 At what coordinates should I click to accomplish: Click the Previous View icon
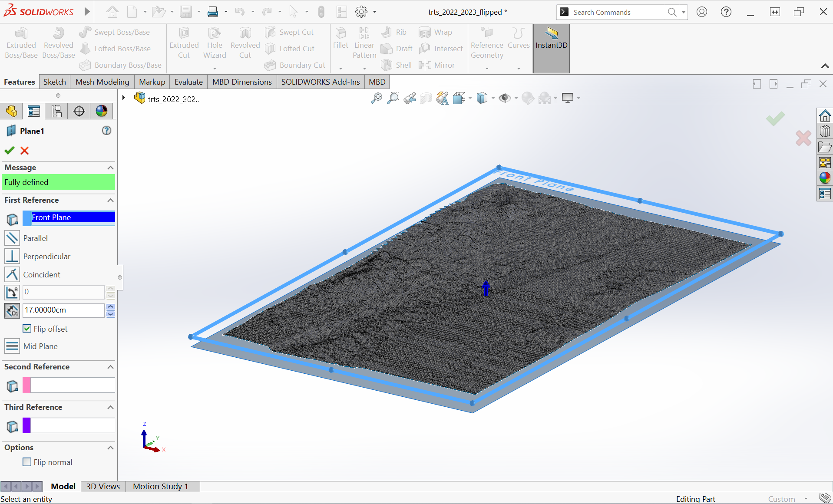click(410, 99)
